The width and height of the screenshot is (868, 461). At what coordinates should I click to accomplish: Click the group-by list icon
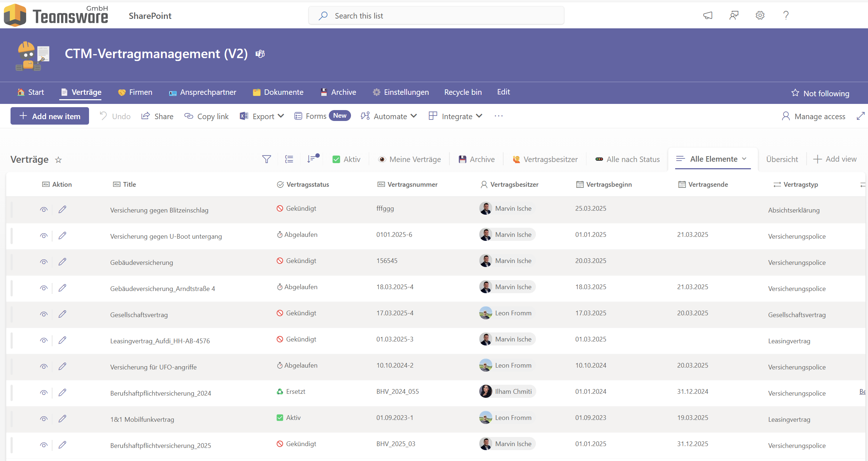click(x=289, y=159)
